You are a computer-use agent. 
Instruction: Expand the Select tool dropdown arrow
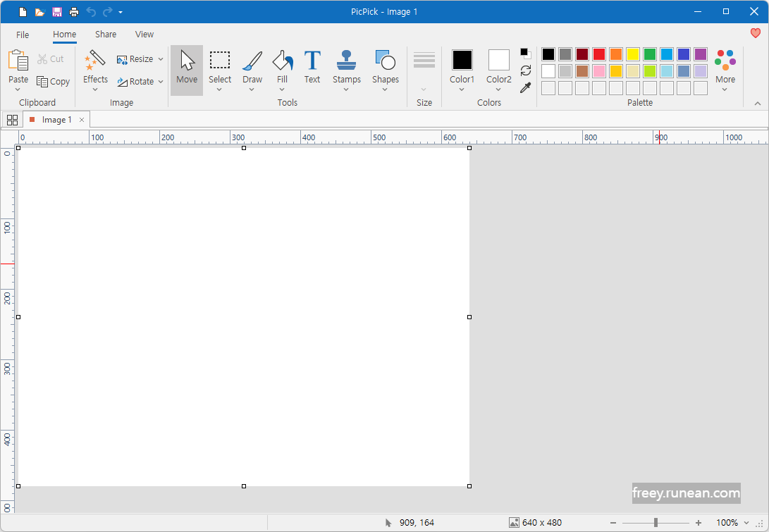tap(219, 89)
